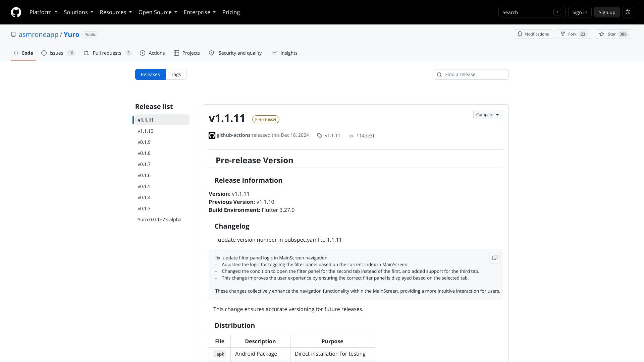Open the asmroneapp owner link

coord(39,35)
